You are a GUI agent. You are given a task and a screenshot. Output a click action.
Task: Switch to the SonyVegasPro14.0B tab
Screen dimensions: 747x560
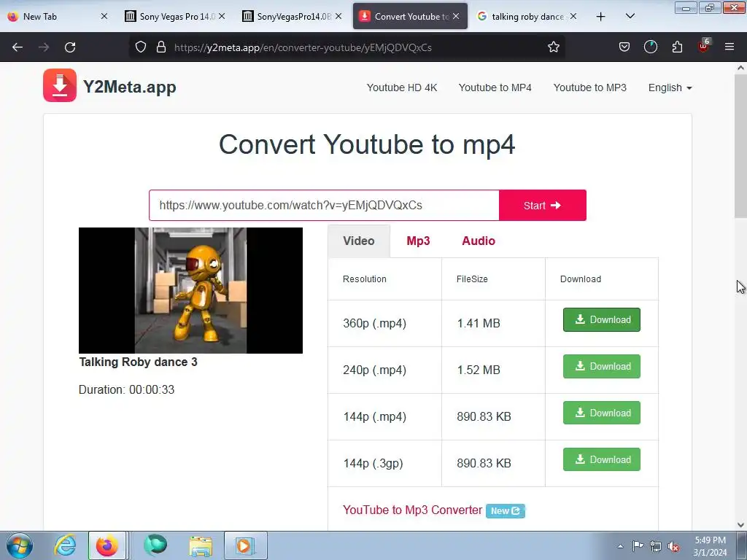coord(292,17)
